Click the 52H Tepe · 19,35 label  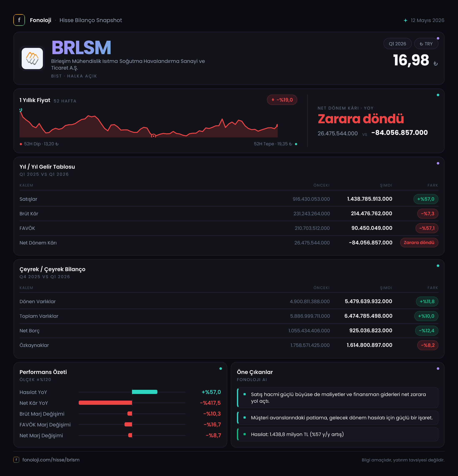273,144
